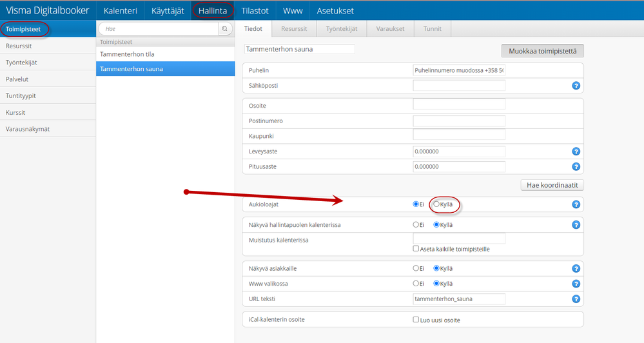This screenshot has height=343, width=644.
Task: Select Kyllä for Aukioloajat
Action: 437,204
